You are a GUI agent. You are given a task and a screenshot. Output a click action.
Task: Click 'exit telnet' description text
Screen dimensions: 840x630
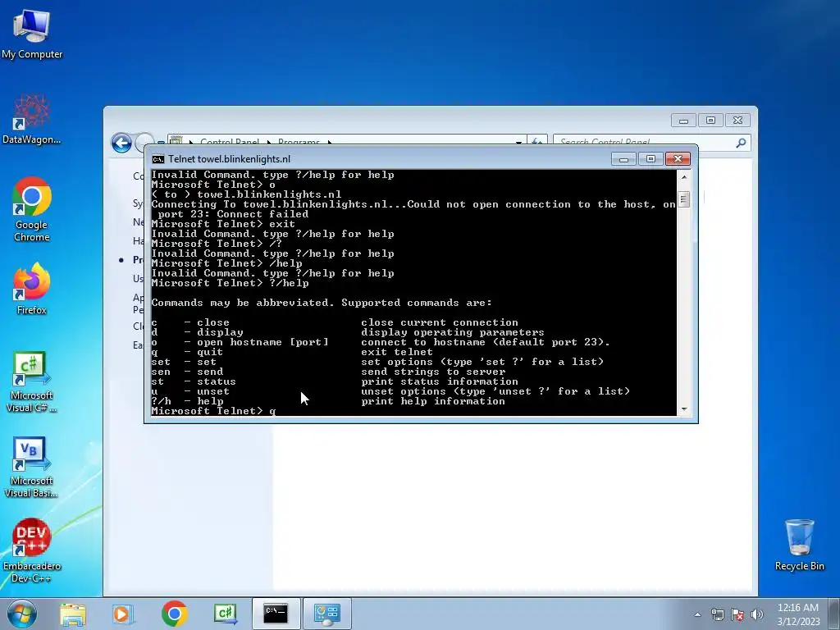pyautogui.click(x=396, y=352)
